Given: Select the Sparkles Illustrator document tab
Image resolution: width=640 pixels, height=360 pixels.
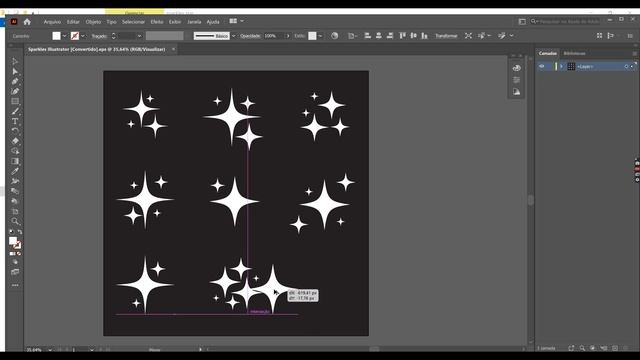Looking at the screenshot, I should click(97, 49).
